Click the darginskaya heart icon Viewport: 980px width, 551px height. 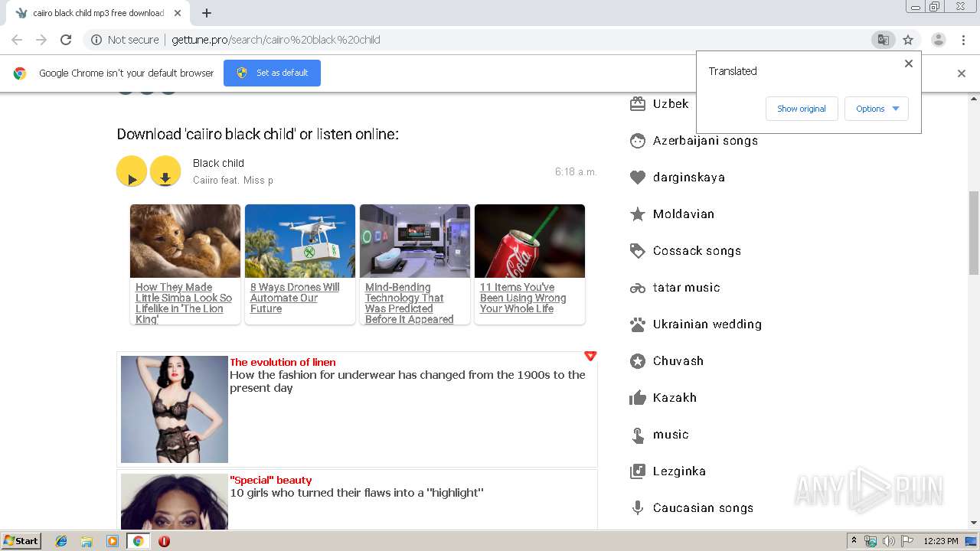(x=638, y=178)
